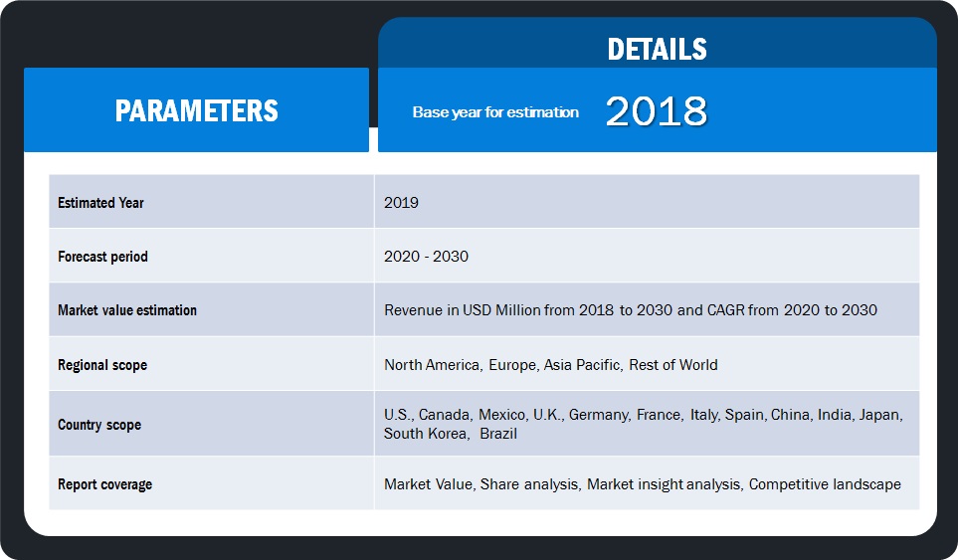Click 'Competitive landscape' in report coverage
This screenshot has width=958, height=560.
tap(825, 484)
